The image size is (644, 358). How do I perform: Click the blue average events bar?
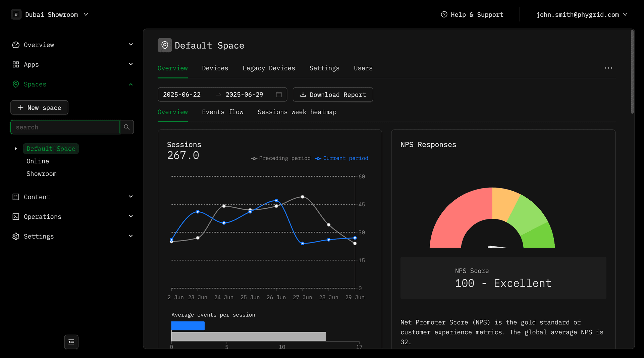point(188,326)
